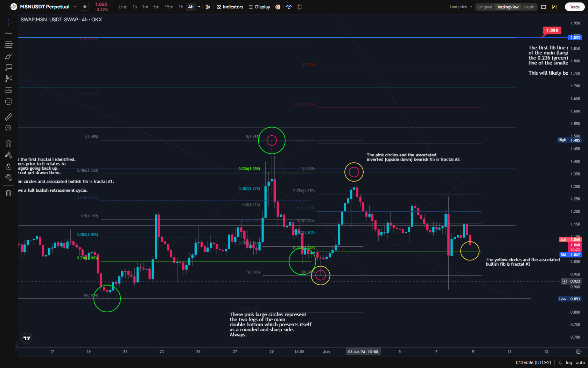Open chart settings gear

click(x=278, y=7)
